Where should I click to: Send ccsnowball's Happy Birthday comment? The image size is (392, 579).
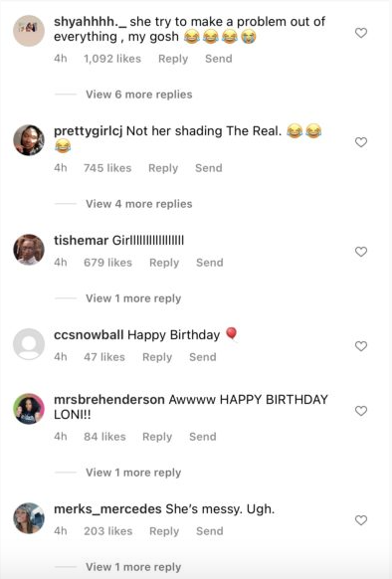pyautogui.click(x=202, y=357)
